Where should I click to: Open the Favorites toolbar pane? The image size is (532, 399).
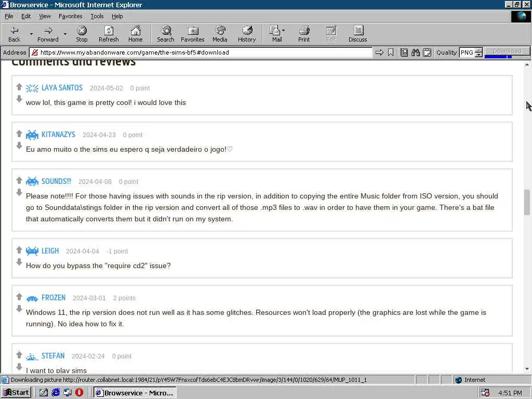pos(193,34)
